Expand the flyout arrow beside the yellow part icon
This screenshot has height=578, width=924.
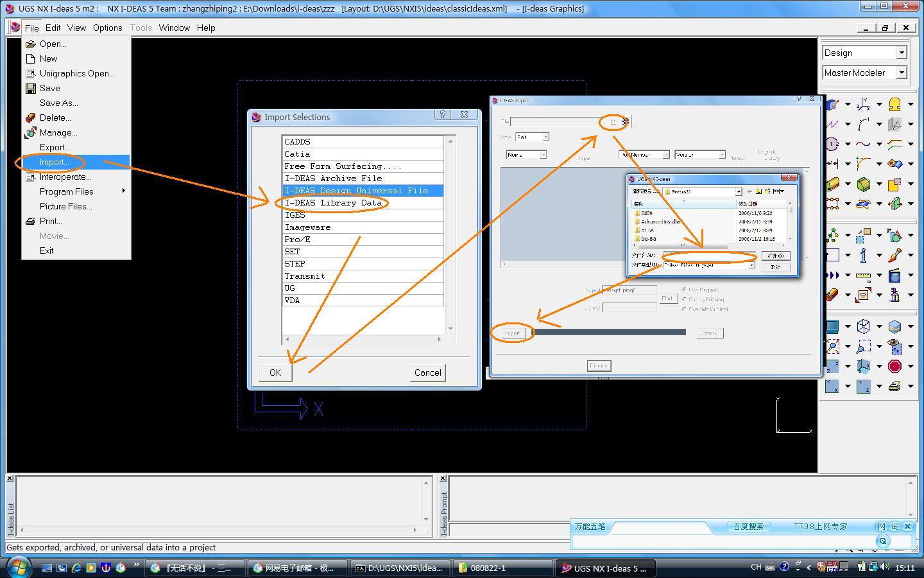pos(911,105)
